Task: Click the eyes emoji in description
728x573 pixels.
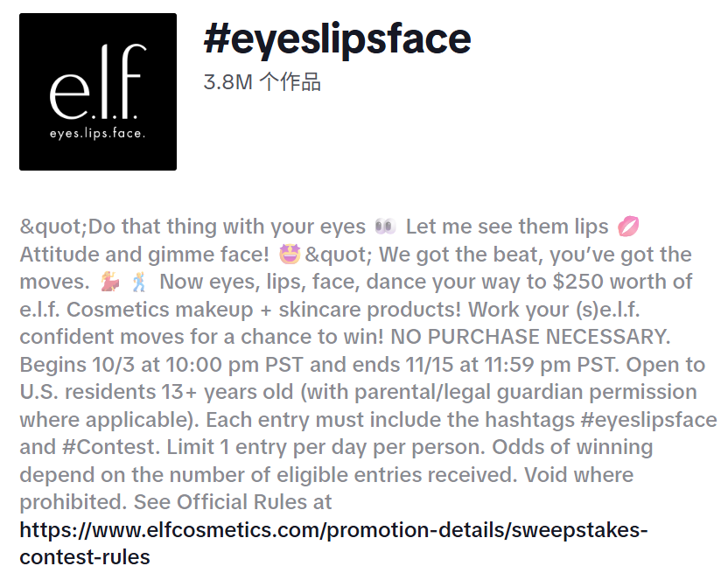Action: click(385, 227)
